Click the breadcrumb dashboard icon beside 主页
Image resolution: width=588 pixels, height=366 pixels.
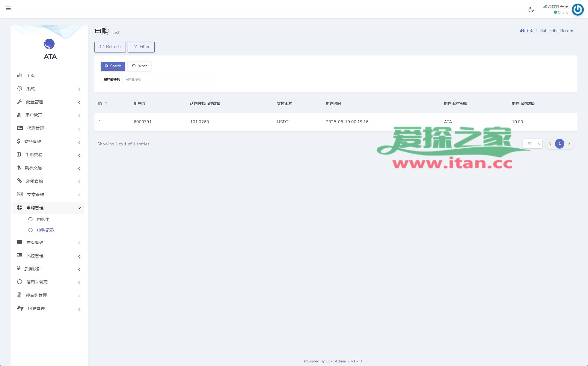[522, 31]
